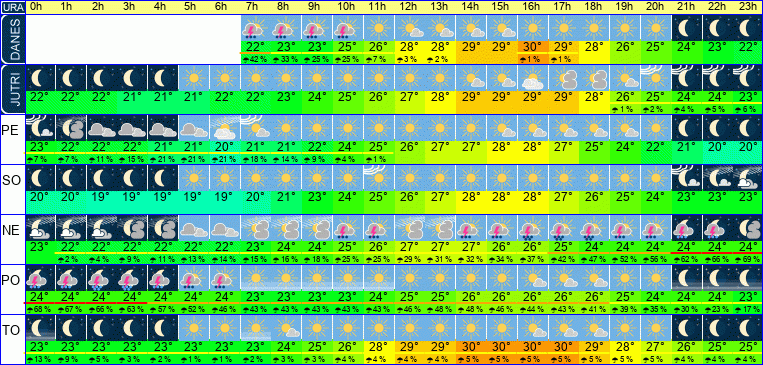Click the PO 5h thunderstorm icon

point(194,277)
